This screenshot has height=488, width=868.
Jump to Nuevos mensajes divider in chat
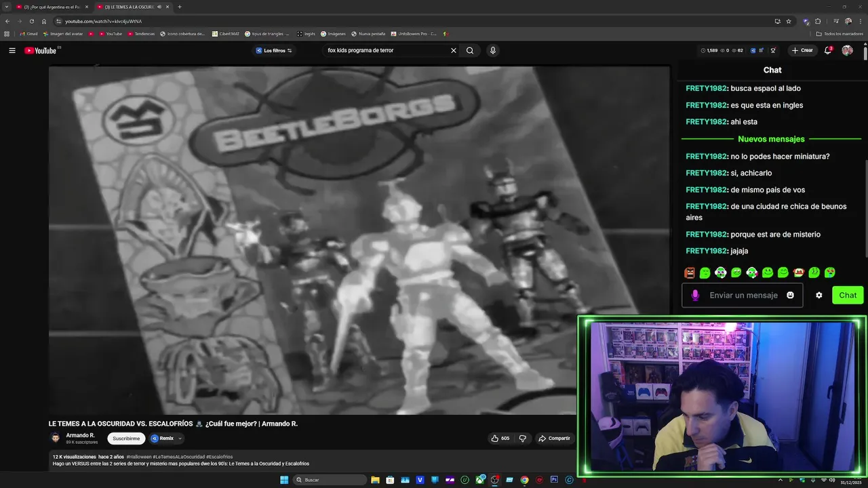pyautogui.click(x=771, y=139)
